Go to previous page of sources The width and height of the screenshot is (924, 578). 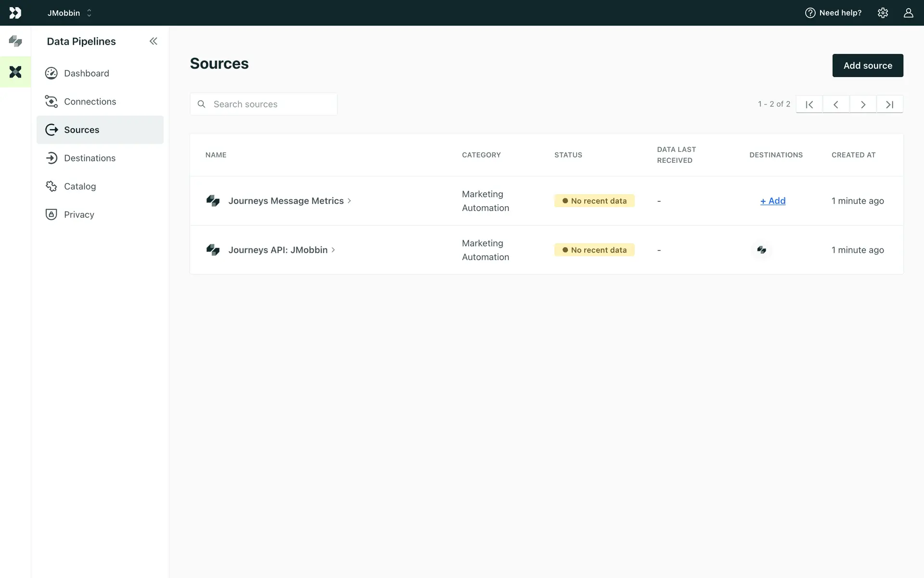pyautogui.click(x=836, y=105)
